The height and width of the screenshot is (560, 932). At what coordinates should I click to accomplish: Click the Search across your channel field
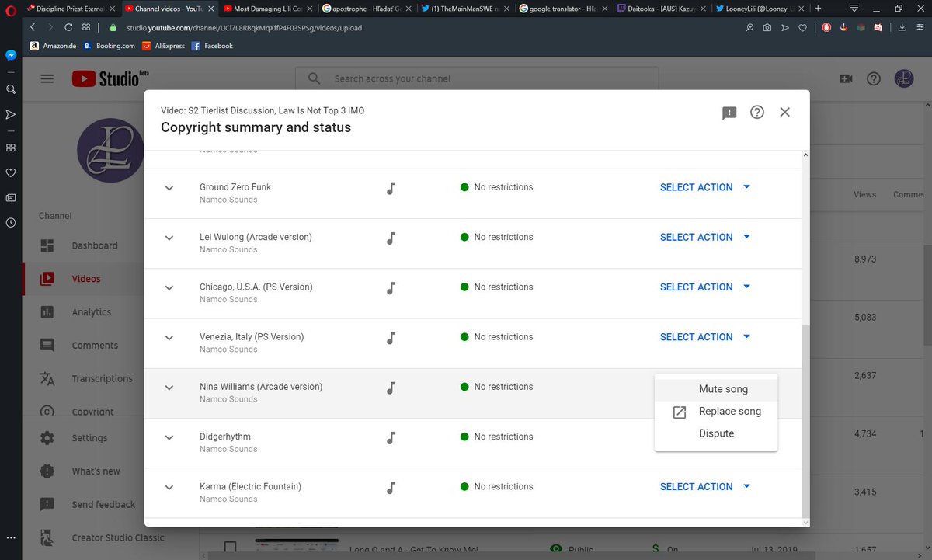pyautogui.click(x=477, y=78)
